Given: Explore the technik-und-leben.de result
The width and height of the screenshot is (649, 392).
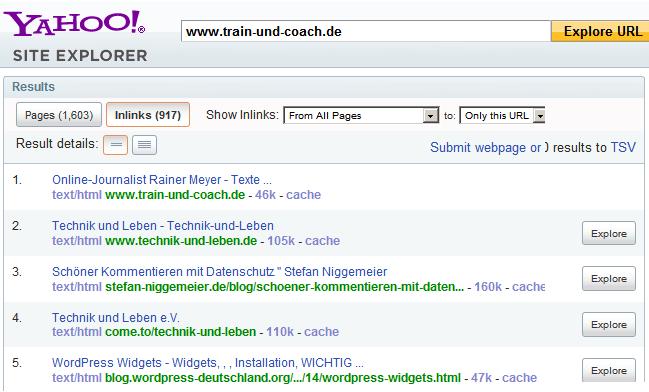Looking at the screenshot, I should tap(609, 233).
